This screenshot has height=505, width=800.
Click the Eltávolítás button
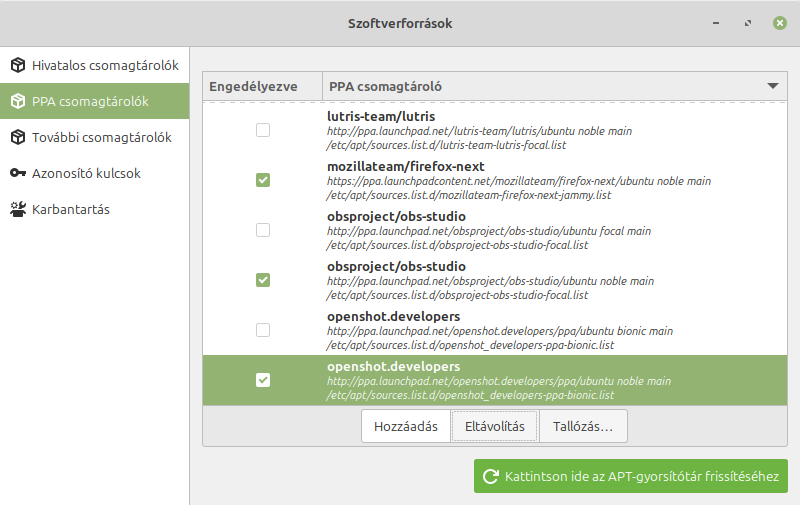(x=494, y=426)
